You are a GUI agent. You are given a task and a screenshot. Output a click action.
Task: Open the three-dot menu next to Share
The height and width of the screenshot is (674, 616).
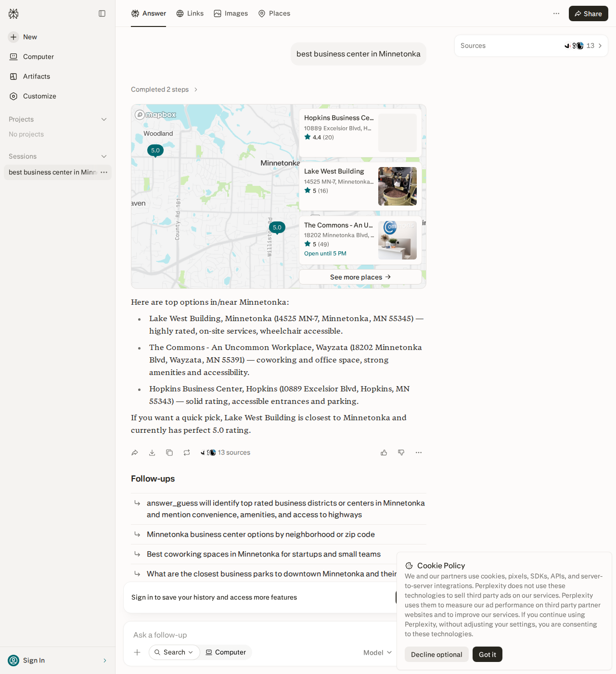pos(556,13)
